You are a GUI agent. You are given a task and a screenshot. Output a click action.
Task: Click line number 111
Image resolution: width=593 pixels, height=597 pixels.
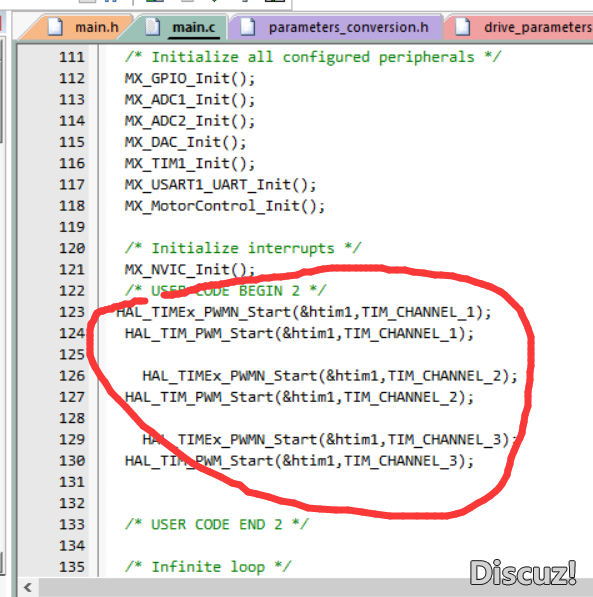[x=72, y=57]
